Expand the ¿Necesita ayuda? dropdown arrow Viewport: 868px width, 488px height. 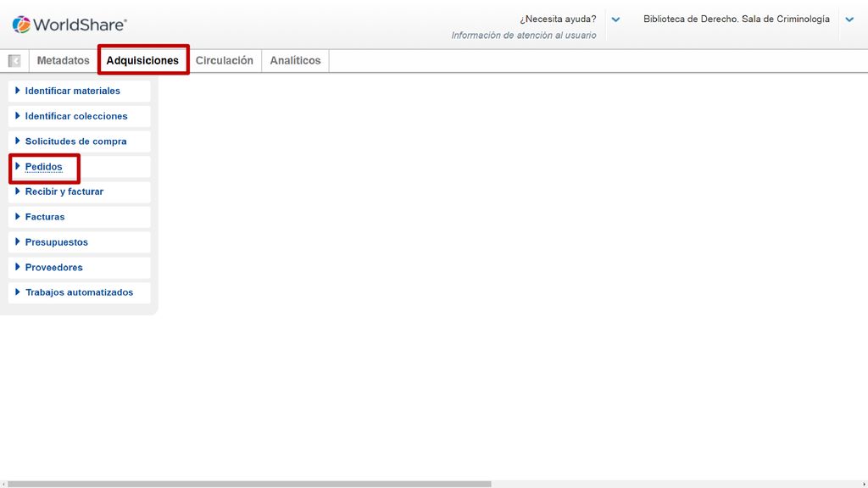615,19
